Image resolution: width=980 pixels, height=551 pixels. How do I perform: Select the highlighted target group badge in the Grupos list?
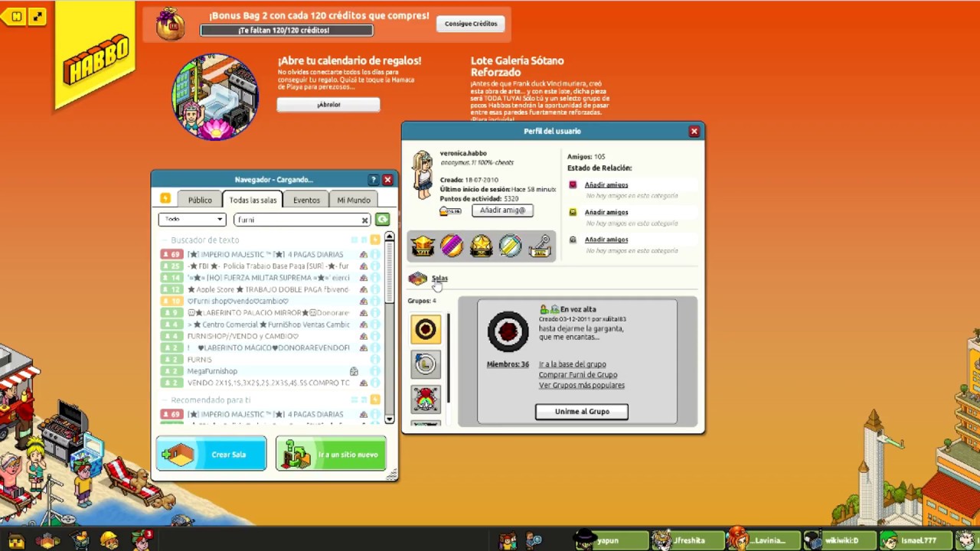(426, 329)
